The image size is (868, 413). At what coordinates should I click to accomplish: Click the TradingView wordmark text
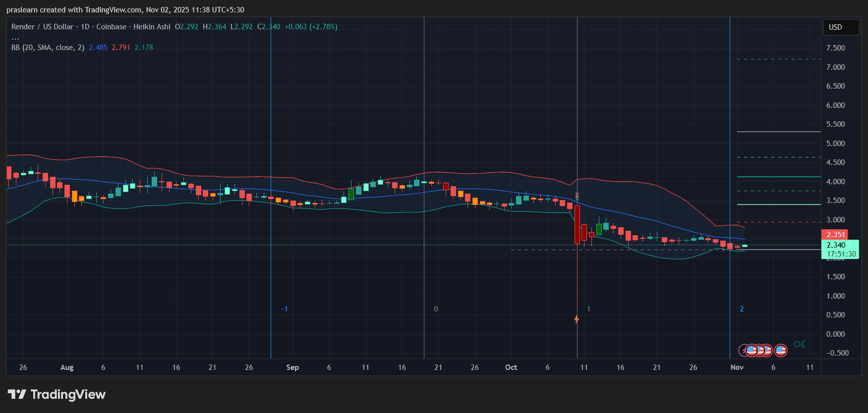click(68, 394)
